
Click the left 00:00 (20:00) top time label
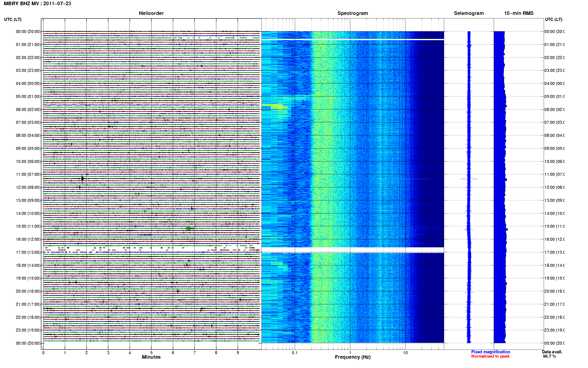pos(28,31)
